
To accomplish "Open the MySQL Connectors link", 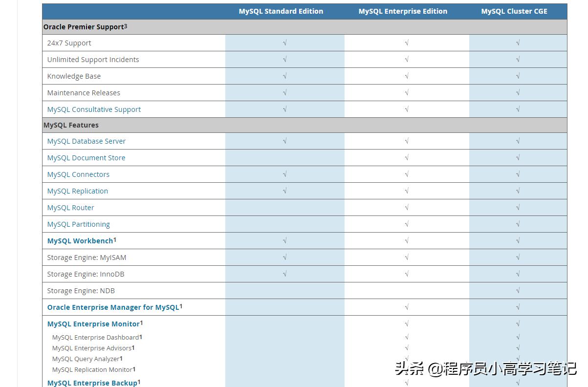I will tap(78, 174).
